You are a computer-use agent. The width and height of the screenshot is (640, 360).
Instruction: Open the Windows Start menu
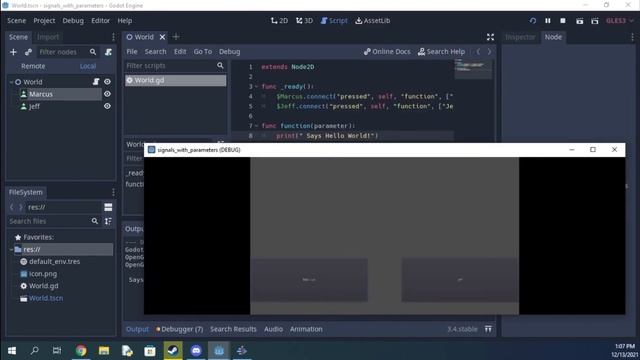(12, 351)
